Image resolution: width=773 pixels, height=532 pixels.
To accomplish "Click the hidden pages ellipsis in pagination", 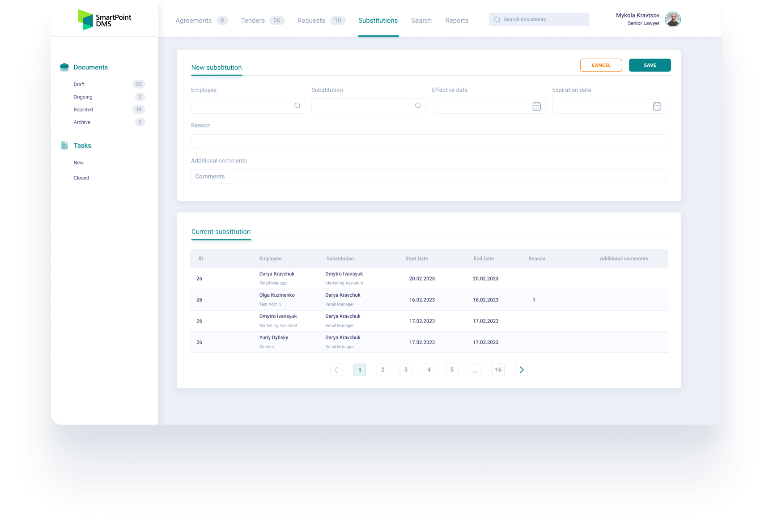I will [475, 370].
